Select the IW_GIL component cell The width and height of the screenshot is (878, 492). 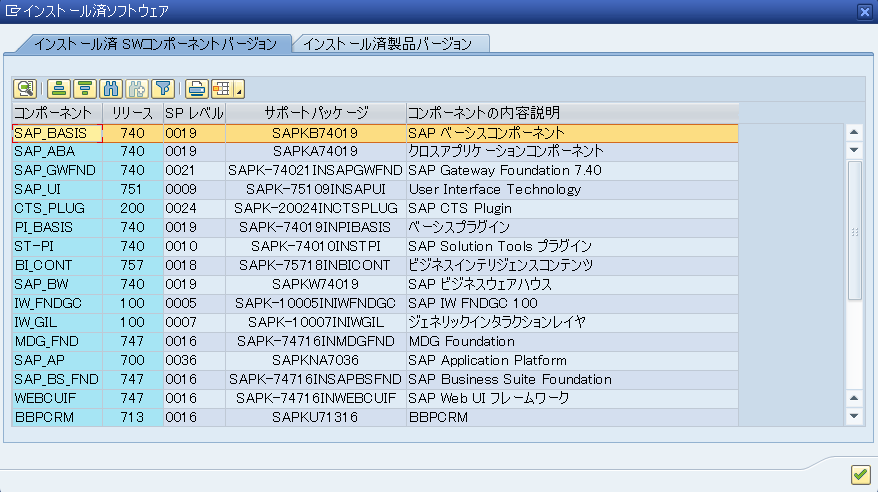pyautogui.click(x=57, y=323)
